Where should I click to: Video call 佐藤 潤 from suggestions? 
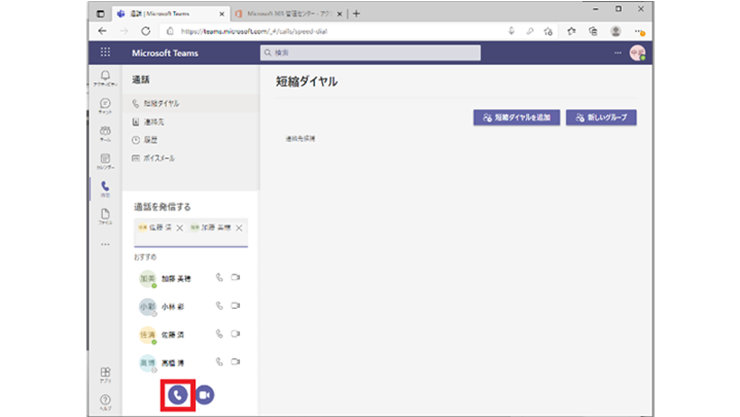pos(235,334)
